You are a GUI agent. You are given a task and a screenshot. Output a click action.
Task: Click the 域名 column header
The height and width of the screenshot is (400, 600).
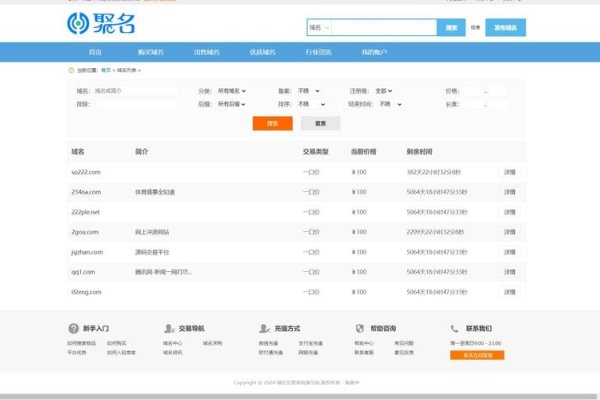click(x=78, y=152)
